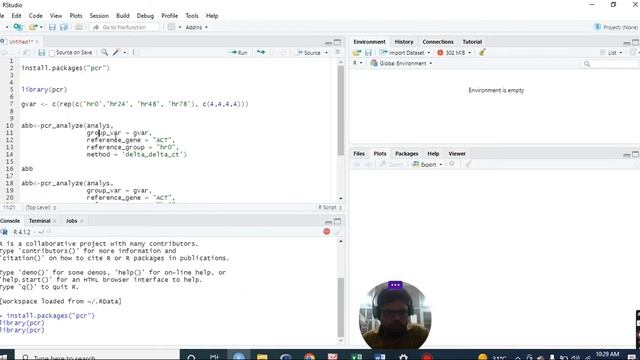This screenshot has width=640, height=360.
Task: Open the Viewer tab
Action: pyautogui.click(x=457, y=153)
